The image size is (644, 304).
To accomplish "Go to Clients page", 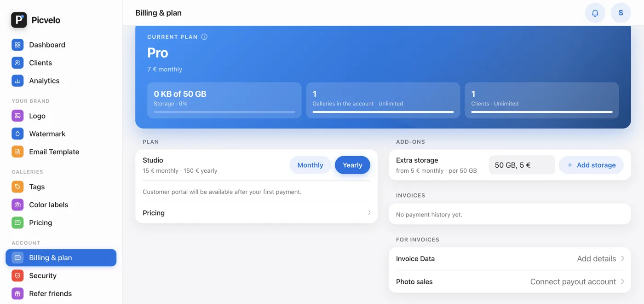I will tap(61, 63).
